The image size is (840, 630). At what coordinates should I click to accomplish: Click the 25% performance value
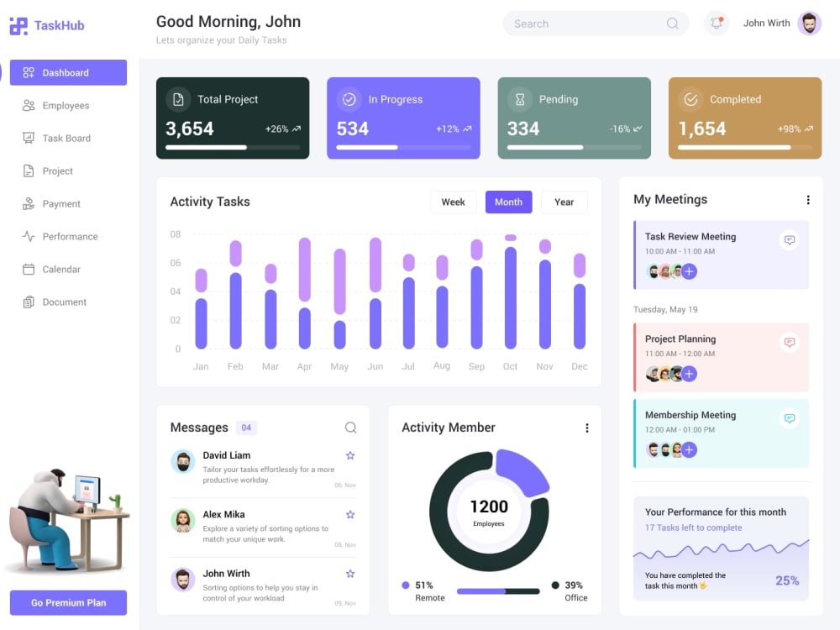coord(787,580)
